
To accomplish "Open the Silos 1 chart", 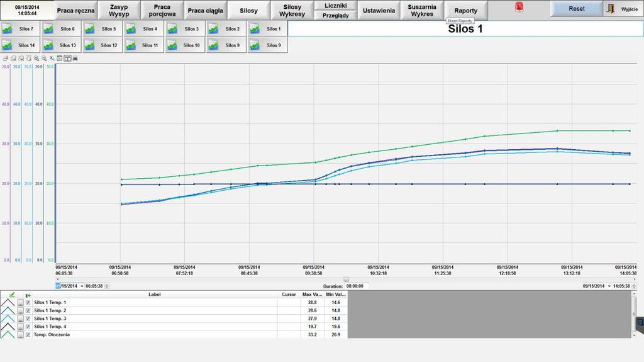I will coord(267,29).
